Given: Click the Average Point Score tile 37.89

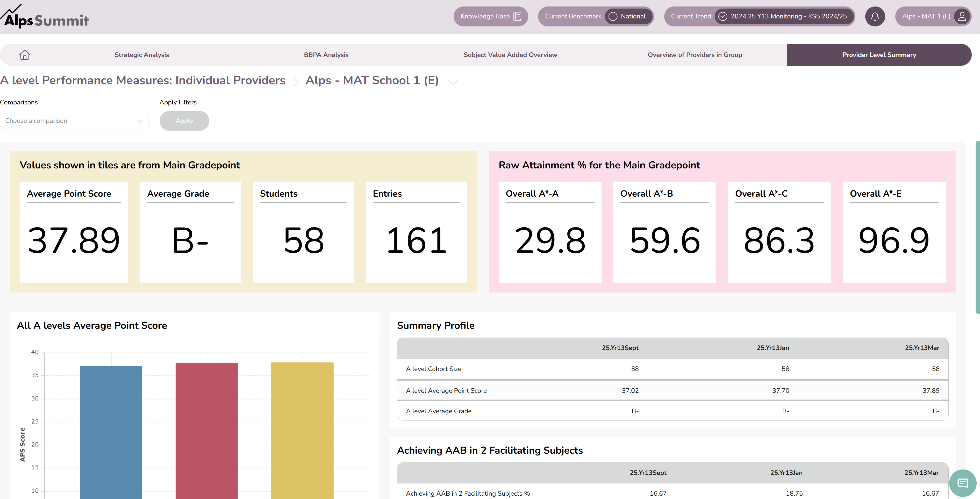Looking at the screenshot, I should (x=74, y=232).
